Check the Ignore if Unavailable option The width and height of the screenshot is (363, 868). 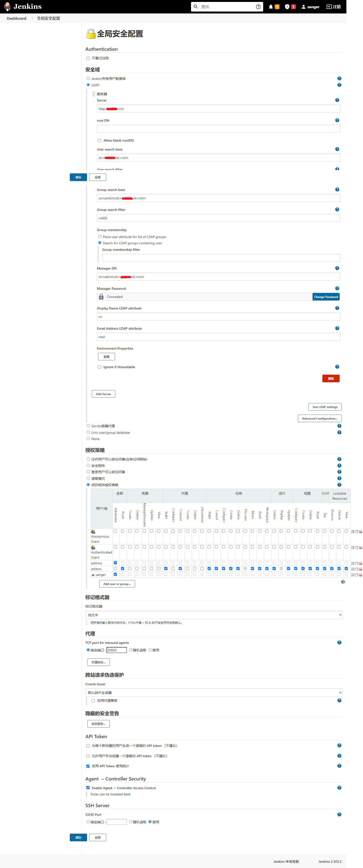[x=99, y=367]
